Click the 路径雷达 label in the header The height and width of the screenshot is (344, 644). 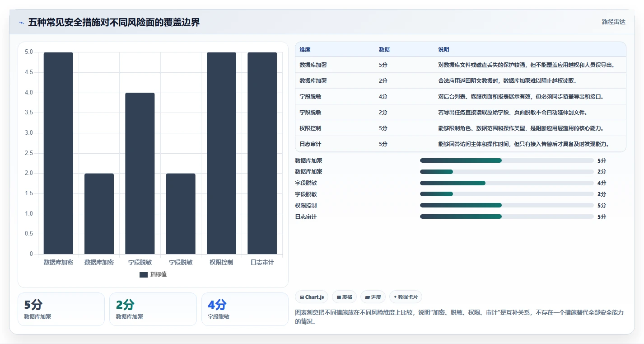click(x=613, y=22)
